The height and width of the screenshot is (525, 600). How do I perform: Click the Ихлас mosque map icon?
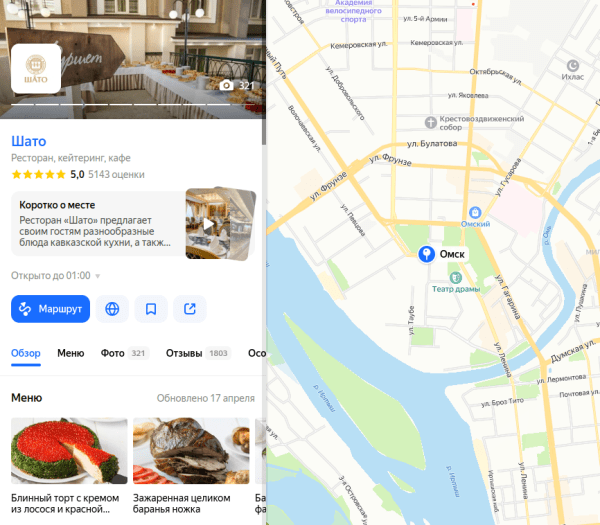pyautogui.click(x=572, y=65)
